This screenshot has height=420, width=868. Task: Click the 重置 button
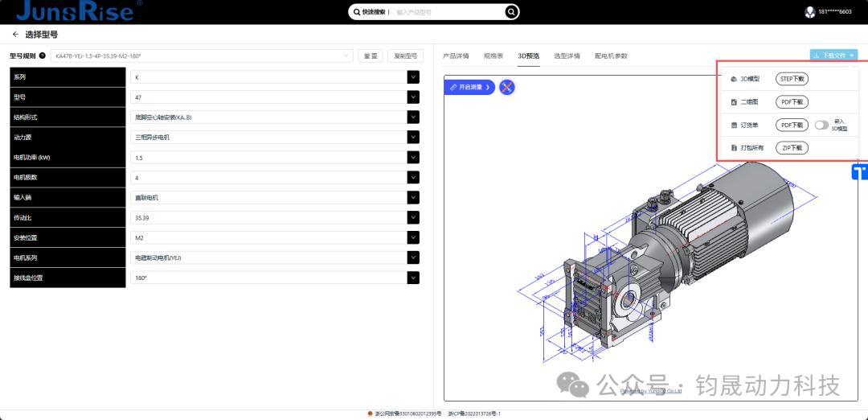370,56
